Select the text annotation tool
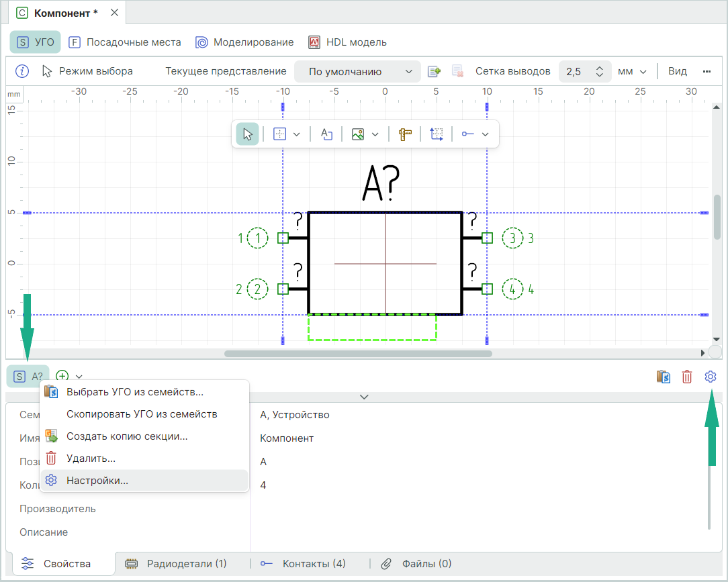 [327, 134]
